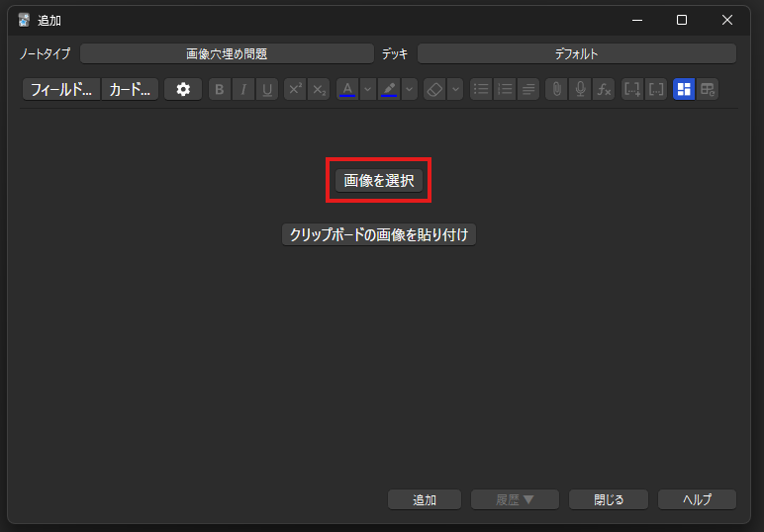Toggle the blue image occlusion mask editor
Screen dimensions: 764x532
point(684,90)
